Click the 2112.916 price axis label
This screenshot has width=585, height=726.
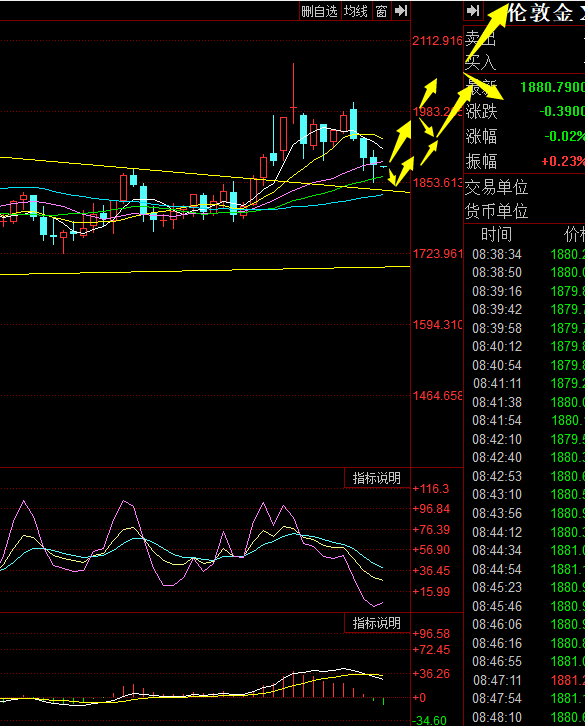[x=437, y=41]
